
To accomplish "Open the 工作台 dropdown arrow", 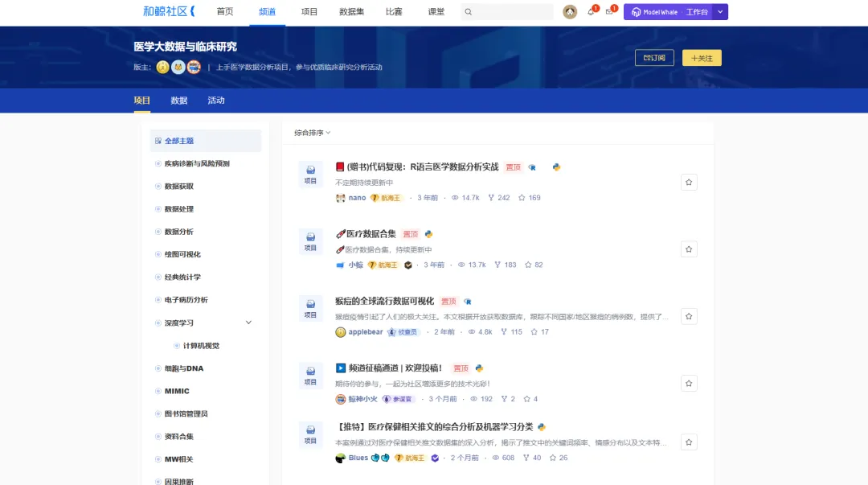I will coord(720,11).
